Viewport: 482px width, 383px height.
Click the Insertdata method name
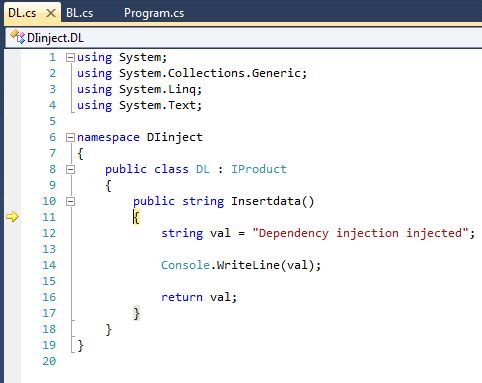(x=266, y=201)
